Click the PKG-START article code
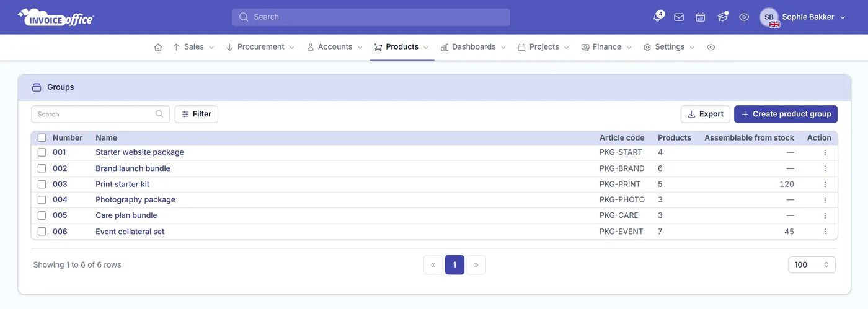 click(621, 152)
